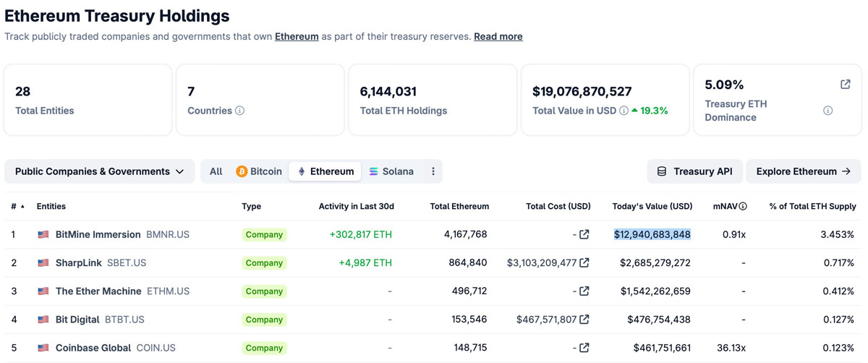Open Bit Digital total cost external link icon

584,319
